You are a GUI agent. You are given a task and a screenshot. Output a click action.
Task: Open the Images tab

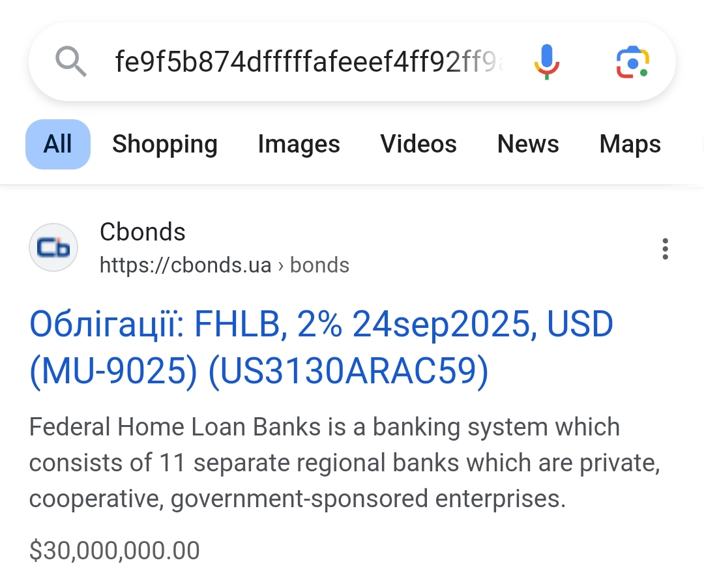point(299,144)
